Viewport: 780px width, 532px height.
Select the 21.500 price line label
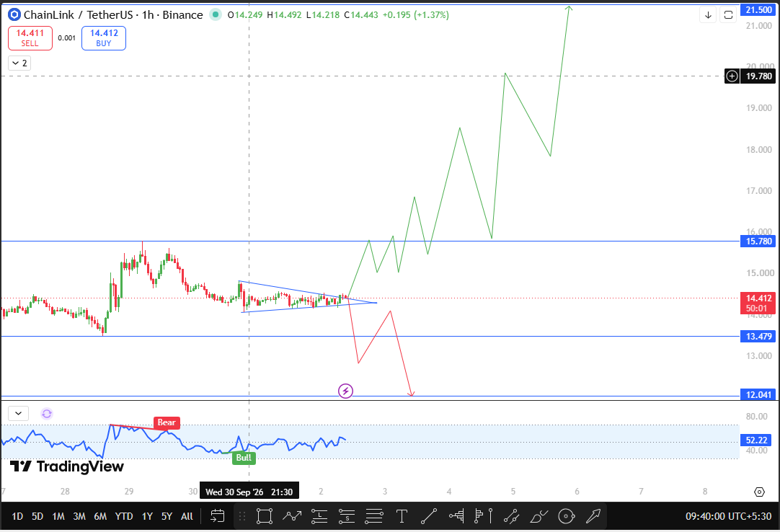tap(758, 10)
